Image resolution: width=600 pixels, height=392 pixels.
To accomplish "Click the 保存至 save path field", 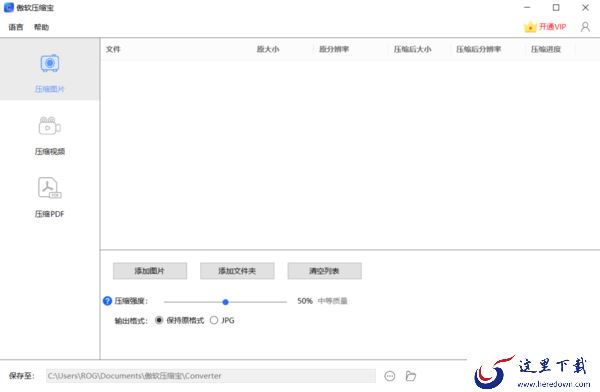I will tap(211, 376).
